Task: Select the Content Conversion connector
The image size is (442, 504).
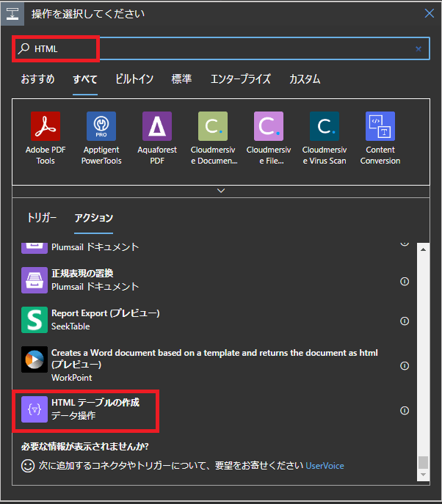Action: [x=380, y=139]
